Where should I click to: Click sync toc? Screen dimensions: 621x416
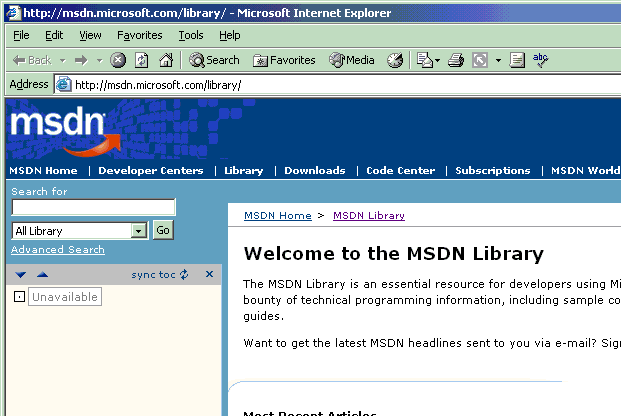160,275
